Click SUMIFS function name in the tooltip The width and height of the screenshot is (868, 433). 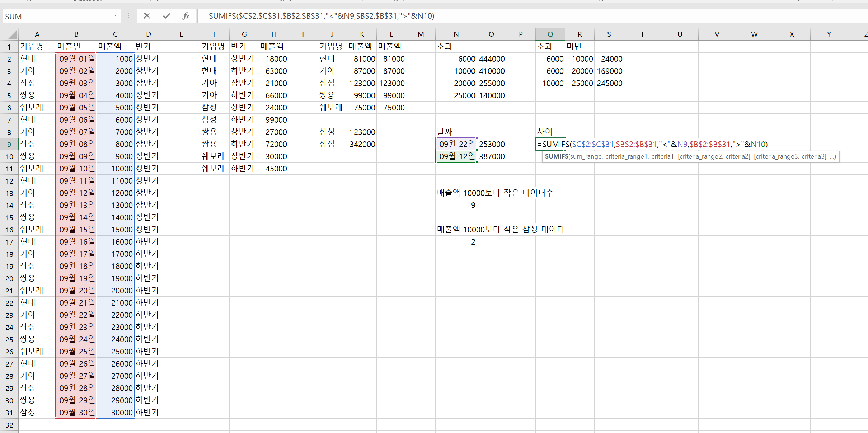[x=556, y=156]
